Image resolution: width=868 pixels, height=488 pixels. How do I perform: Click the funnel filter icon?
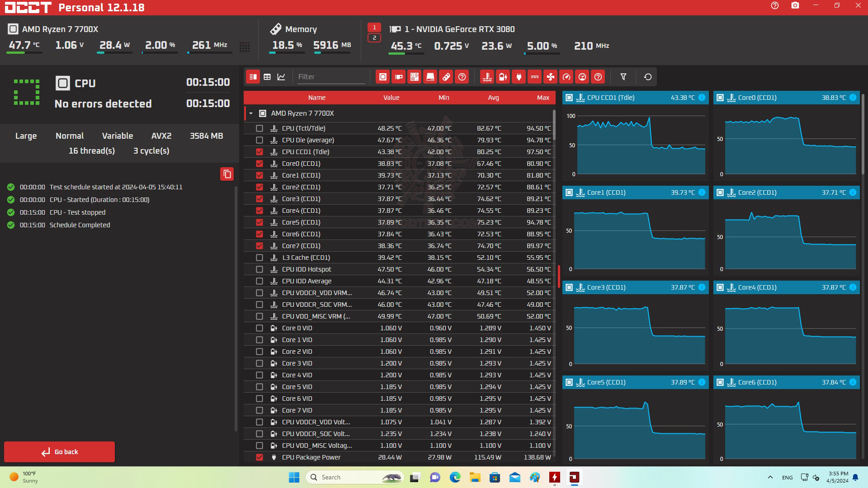pos(623,77)
